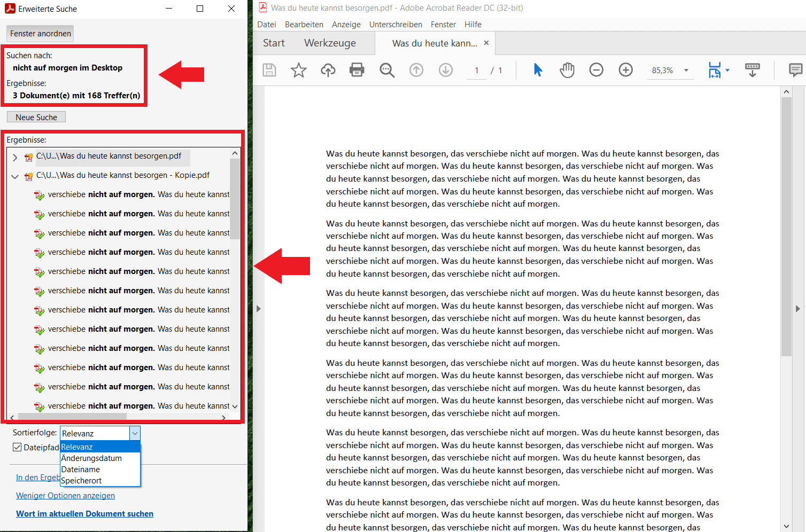Click the Fenster anordnen button
Viewport: 806px width, 532px height.
click(x=40, y=34)
